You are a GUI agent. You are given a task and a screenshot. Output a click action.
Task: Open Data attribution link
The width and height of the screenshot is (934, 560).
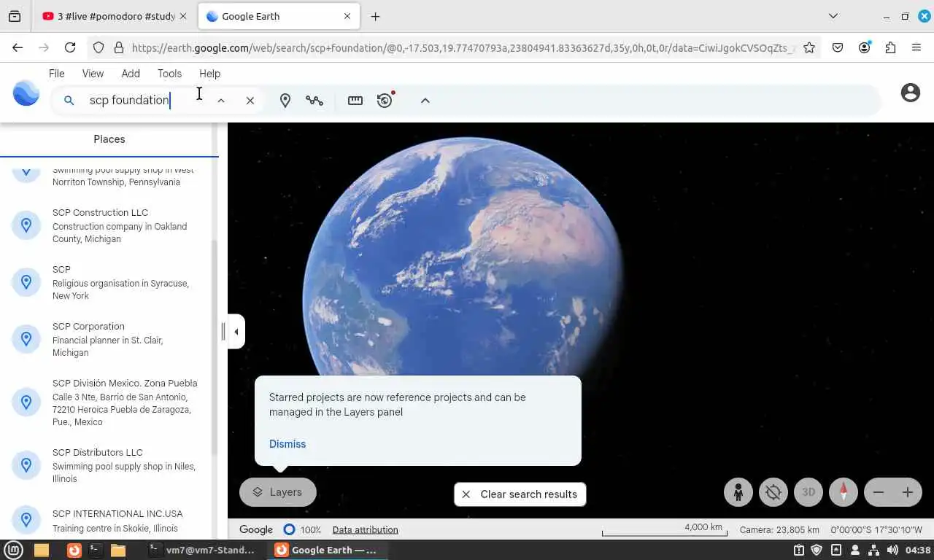[x=365, y=530]
